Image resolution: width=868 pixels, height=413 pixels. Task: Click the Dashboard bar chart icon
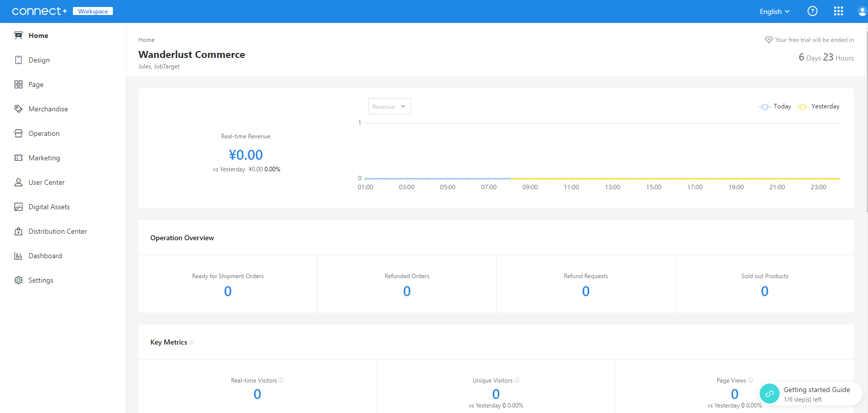(x=18, y=256)
